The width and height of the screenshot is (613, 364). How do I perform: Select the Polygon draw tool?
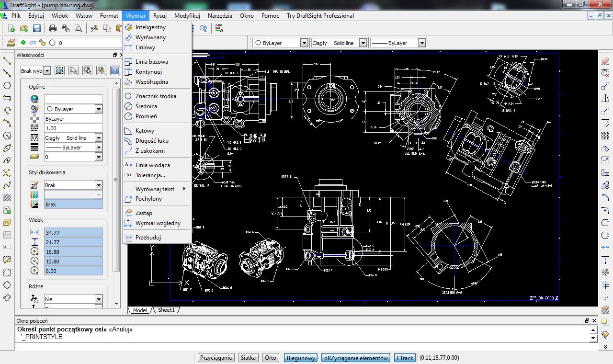tap(7, 86)
